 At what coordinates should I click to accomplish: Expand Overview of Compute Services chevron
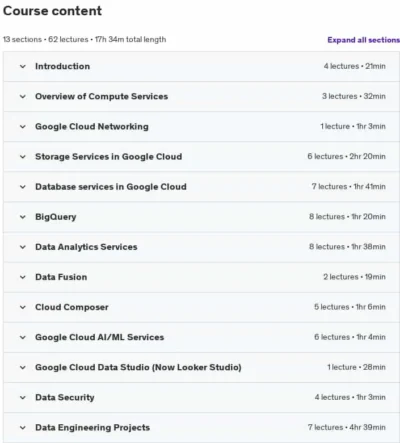(x=23, y=97)
